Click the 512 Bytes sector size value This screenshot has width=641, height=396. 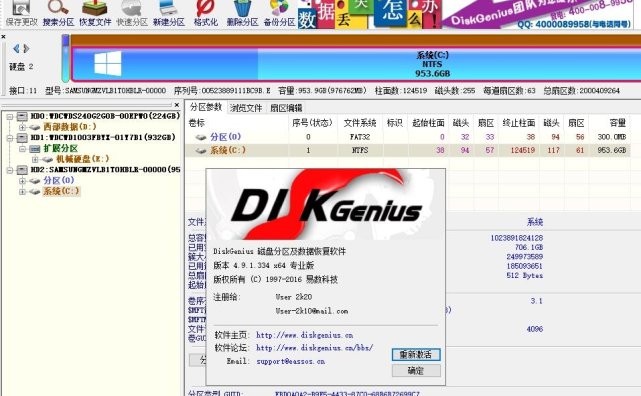coord(524,275)
